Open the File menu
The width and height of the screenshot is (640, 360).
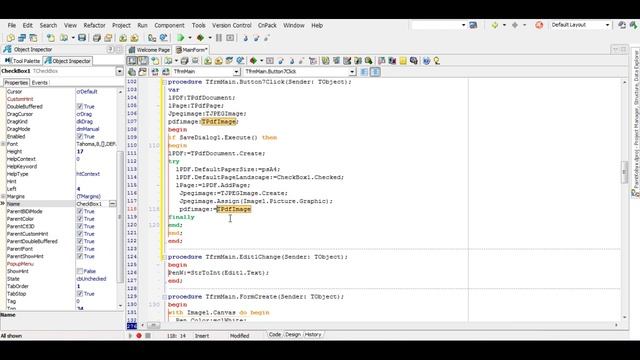[12, 25]
